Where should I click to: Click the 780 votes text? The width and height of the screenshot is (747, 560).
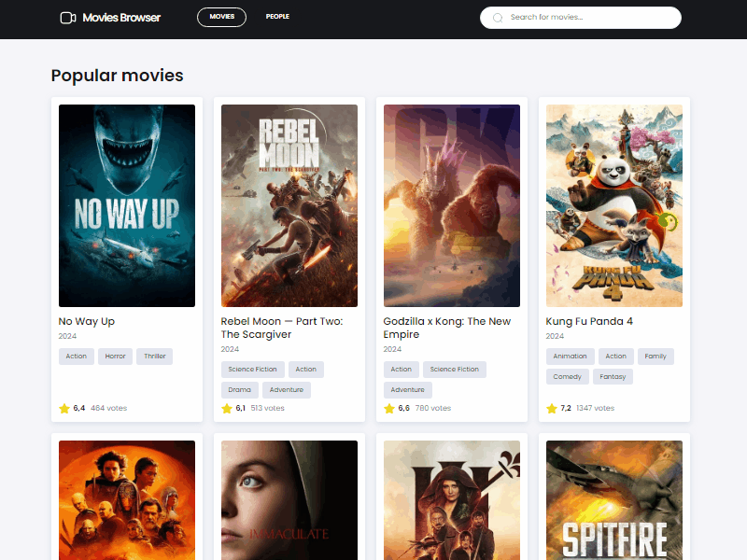pos(433,408)
